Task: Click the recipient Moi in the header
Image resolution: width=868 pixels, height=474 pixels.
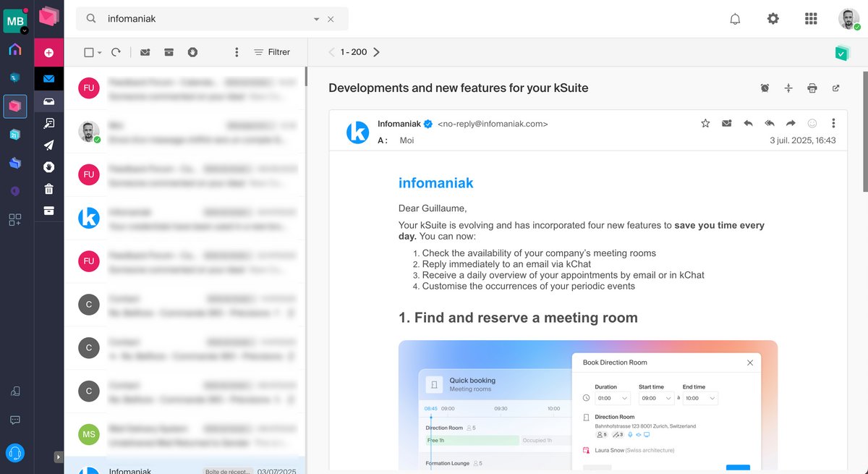Action: [x=407, y=140]
